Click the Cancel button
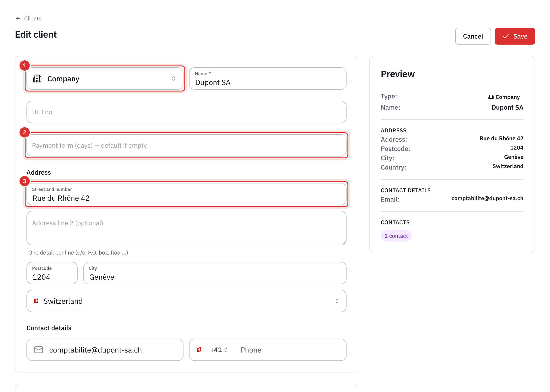 [473, 36]
